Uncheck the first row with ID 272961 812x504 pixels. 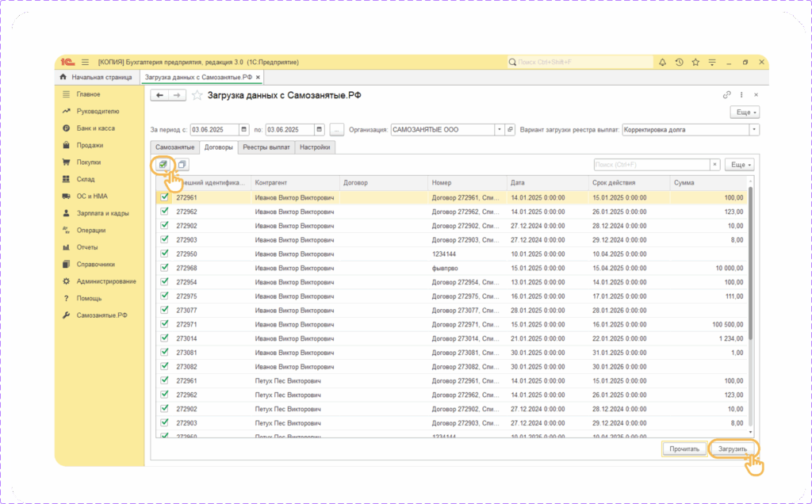pyautogui.click(x=165, y=198)
